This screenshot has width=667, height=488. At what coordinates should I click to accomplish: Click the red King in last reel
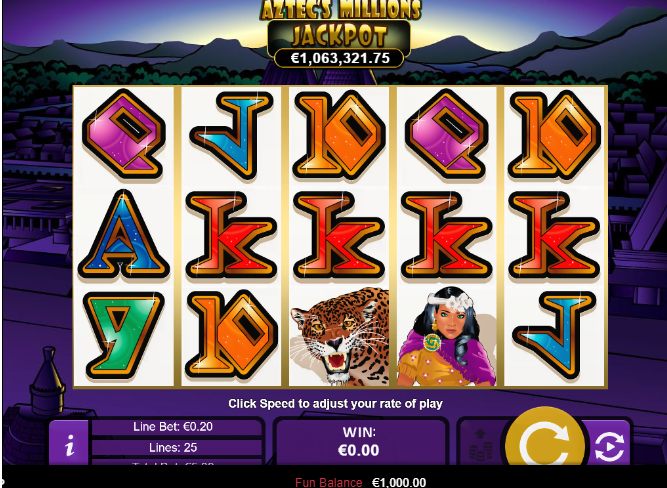(555, 235)
